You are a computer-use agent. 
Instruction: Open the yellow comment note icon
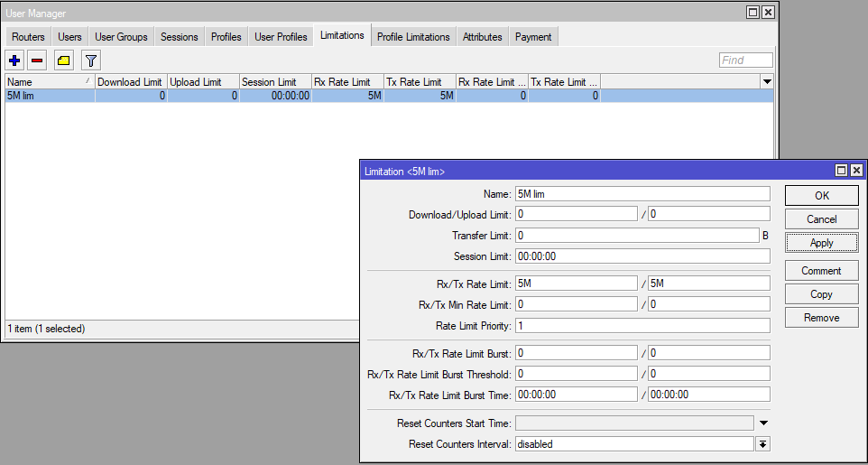click(64, 60)
